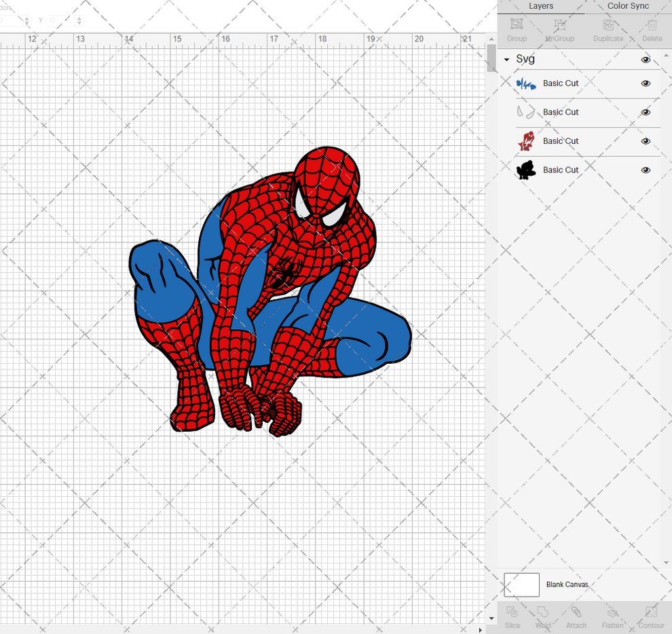Select the Contour tool

[651, 615]
